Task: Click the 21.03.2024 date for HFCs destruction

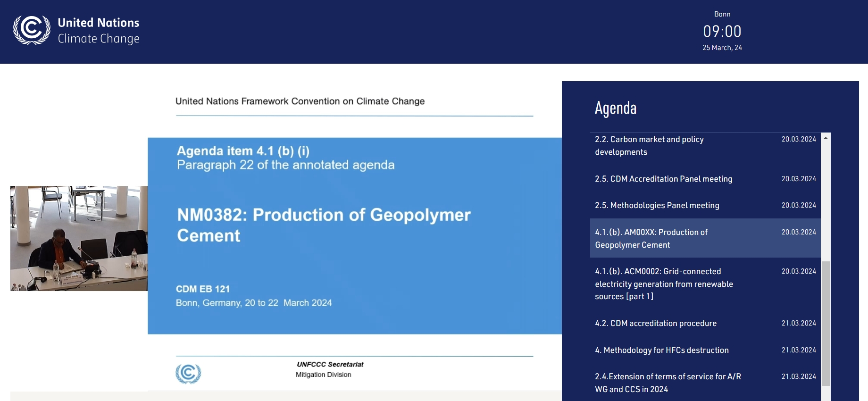Action: (x=799, y=350)
